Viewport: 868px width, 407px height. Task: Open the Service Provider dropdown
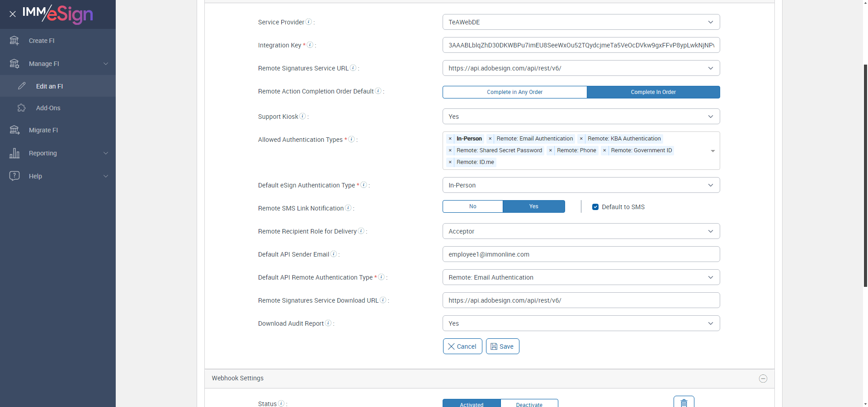click(x=581, y=22)
